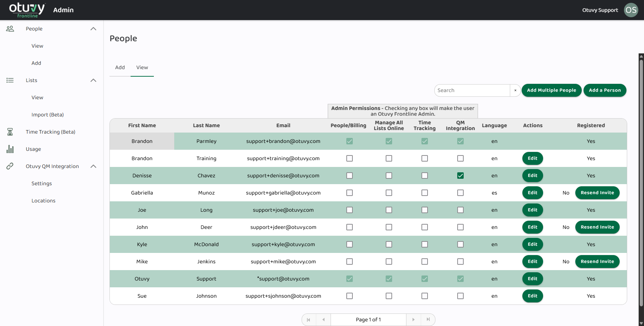Enable Time Tracking for Mike Jenkins

click(425, 262)
